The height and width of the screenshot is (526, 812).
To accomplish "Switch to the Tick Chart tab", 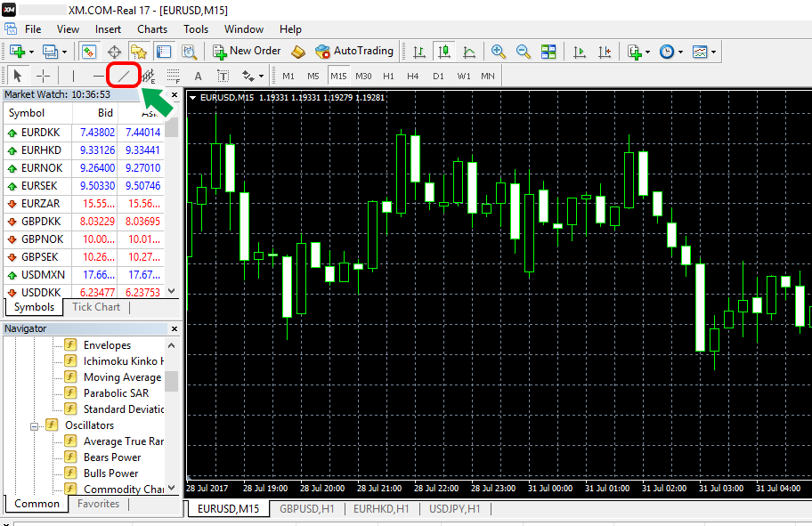I will (96, 307).
